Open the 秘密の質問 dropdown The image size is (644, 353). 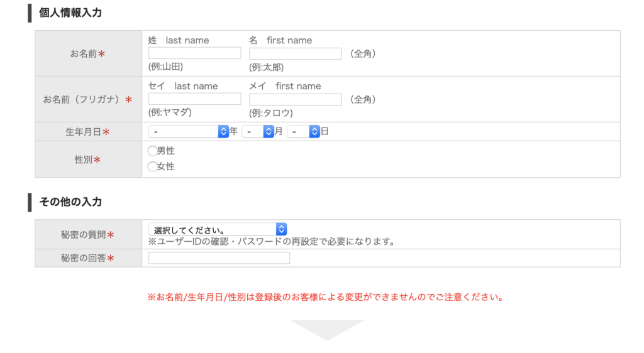pos(218,229)
